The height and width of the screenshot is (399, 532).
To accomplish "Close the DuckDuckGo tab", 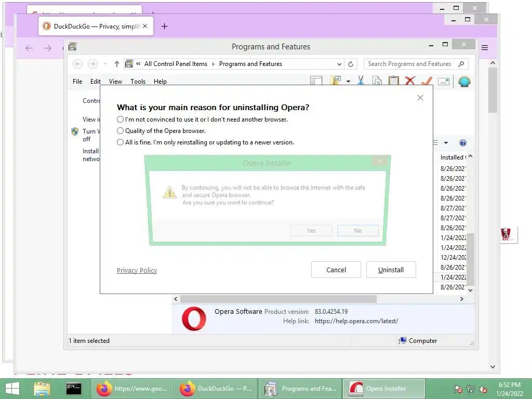I will tap(145, 26).
